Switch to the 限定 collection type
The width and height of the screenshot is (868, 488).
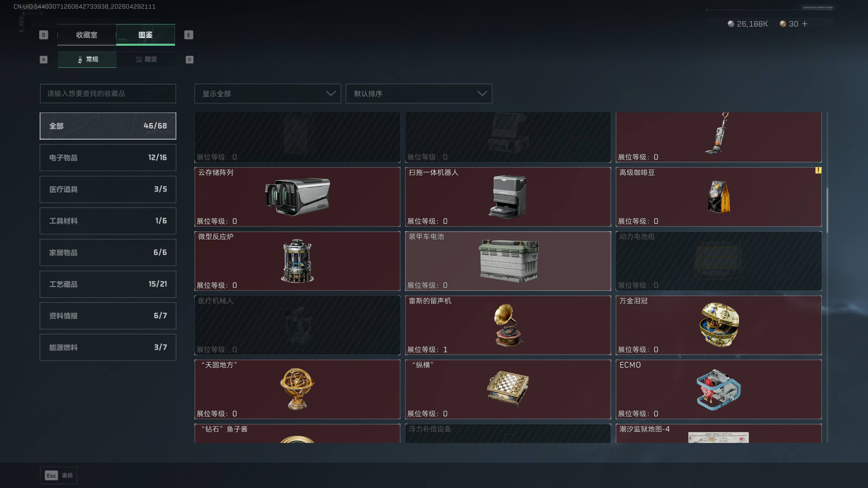click(x=146, y=60)
